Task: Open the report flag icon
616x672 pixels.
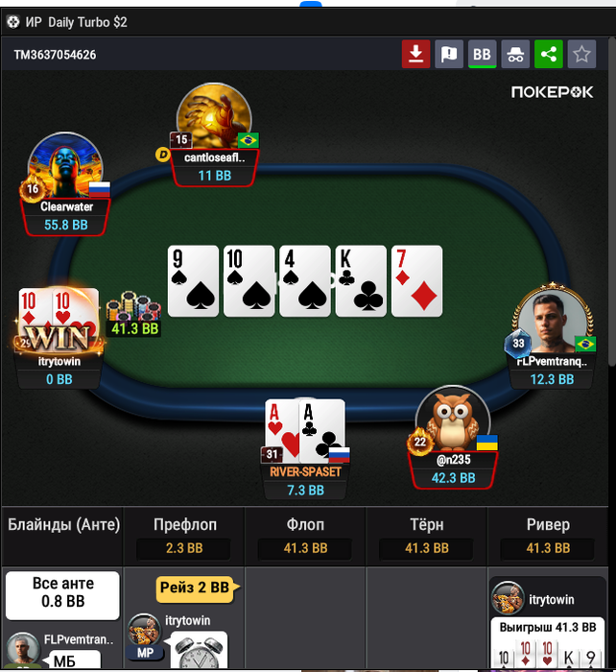Action: 448,54
